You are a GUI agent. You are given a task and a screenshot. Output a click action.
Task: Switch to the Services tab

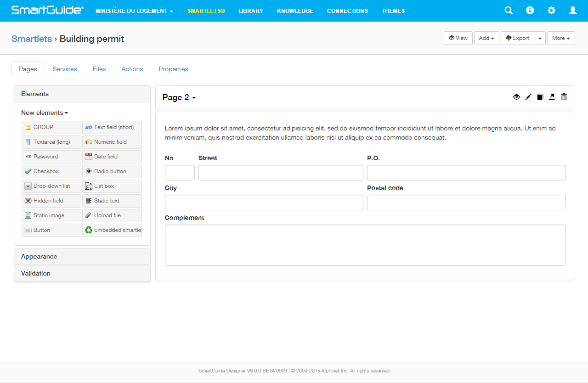tap(64, 69)
